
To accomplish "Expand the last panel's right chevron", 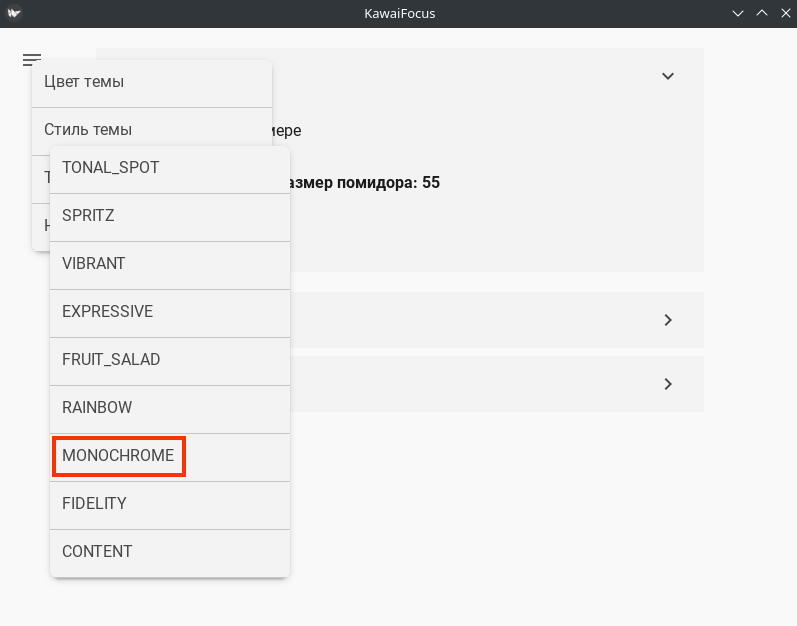I will tap(668, 384).
